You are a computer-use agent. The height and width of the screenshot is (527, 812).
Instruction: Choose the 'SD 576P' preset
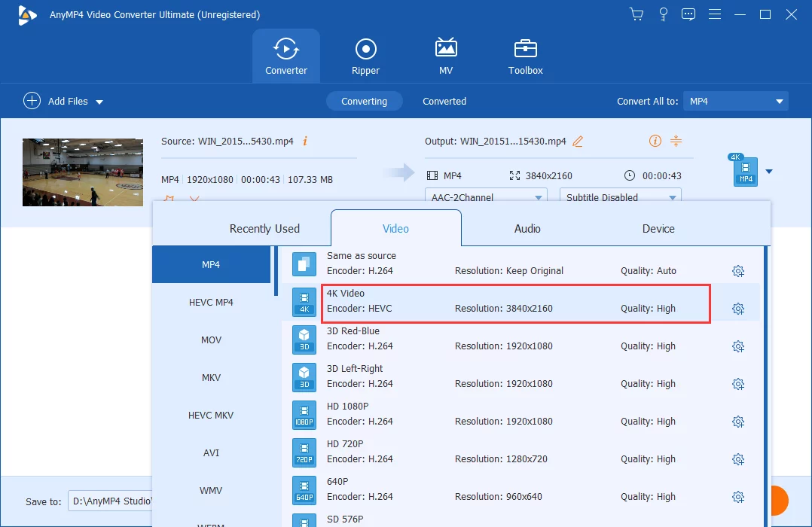(x=520, y=519)
